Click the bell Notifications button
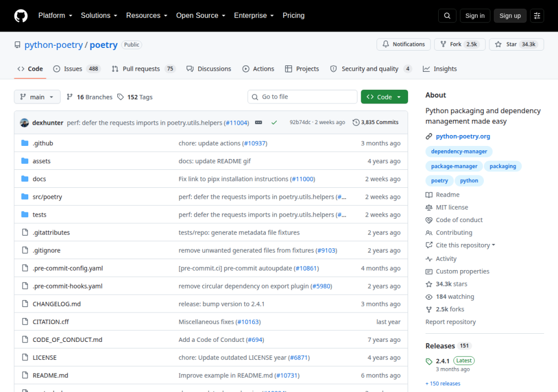558x392 pixels. 404,44
